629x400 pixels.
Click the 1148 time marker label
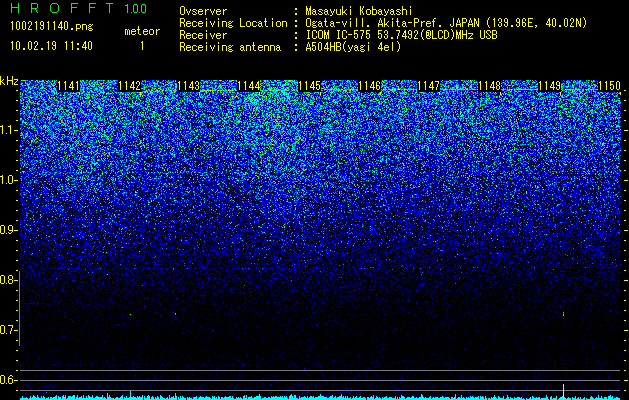click(x=490, y=86)
